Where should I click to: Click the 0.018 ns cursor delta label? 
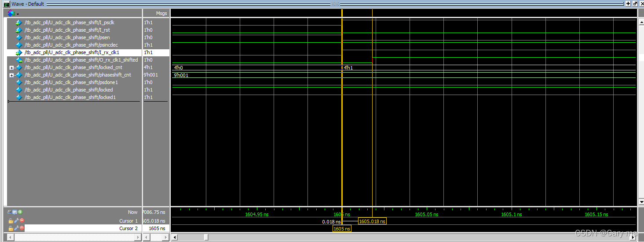coord(331,222)
